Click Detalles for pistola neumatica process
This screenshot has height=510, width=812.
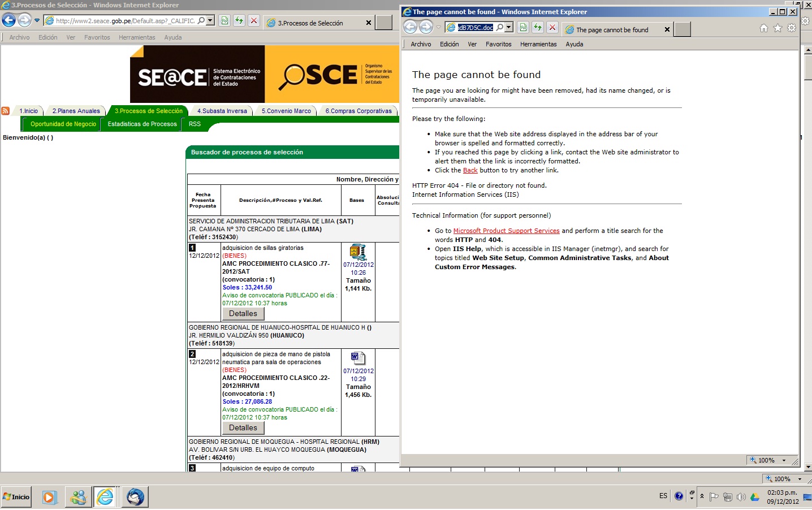pos(243,428)
